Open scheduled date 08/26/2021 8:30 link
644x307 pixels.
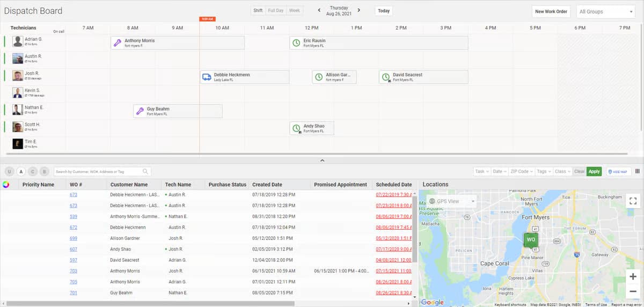(394, 293)
